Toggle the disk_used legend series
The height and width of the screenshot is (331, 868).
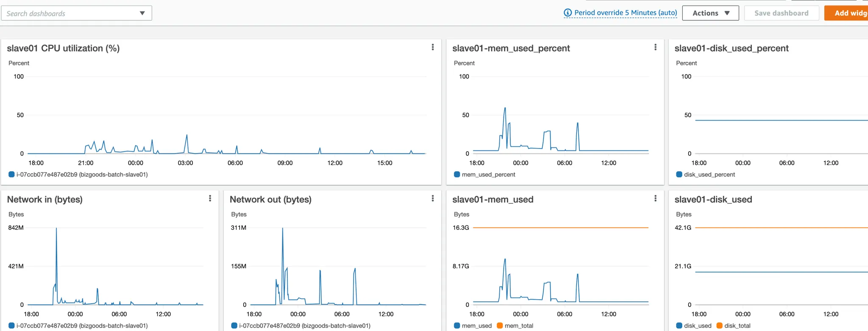coord(679,325)
